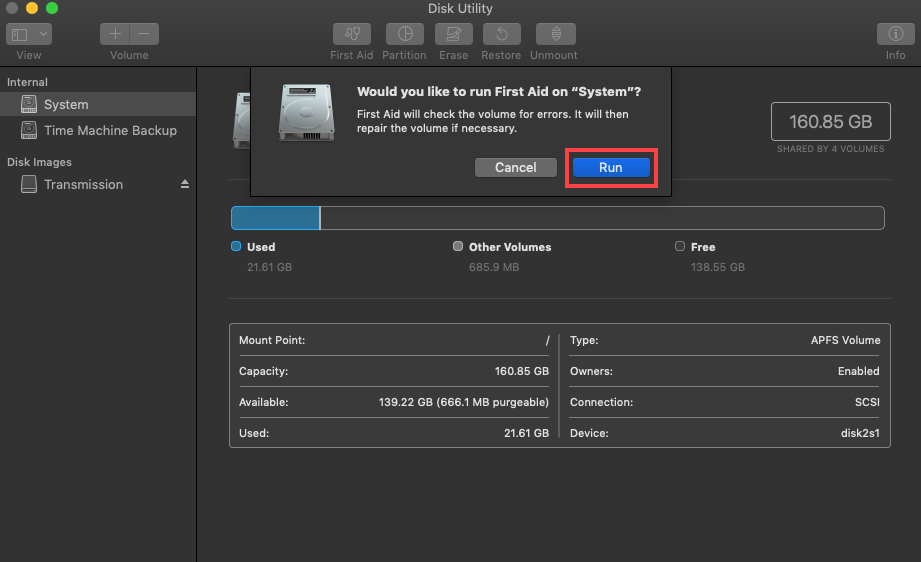
Task: Select Time Machine Backup volume
Action: pyautogui.click(x=110, y=130)
